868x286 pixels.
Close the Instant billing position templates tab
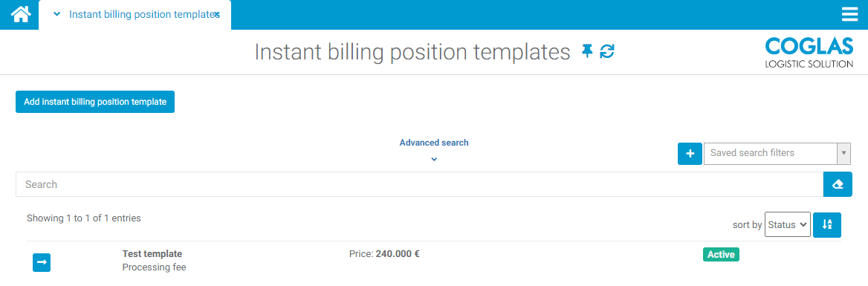coord(217,15)
